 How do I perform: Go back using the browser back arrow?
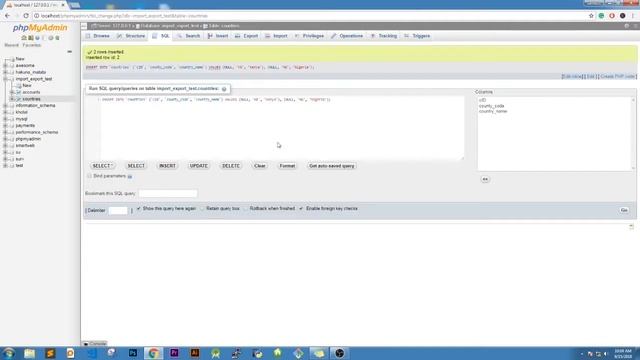(x=7, y=16)
